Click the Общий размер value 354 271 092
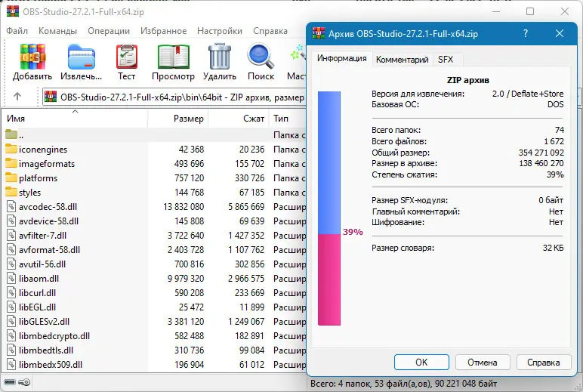 point(541,153)
